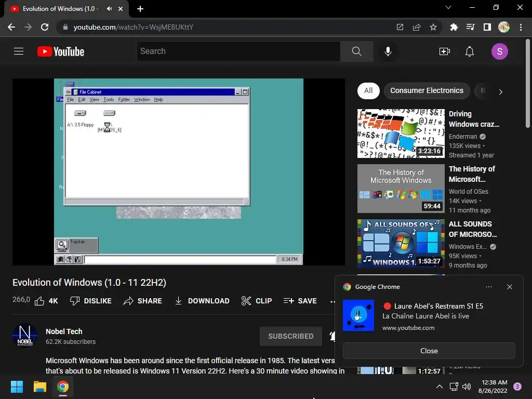
Task: Click the SHARE button
Action: (x=142, y=301)
